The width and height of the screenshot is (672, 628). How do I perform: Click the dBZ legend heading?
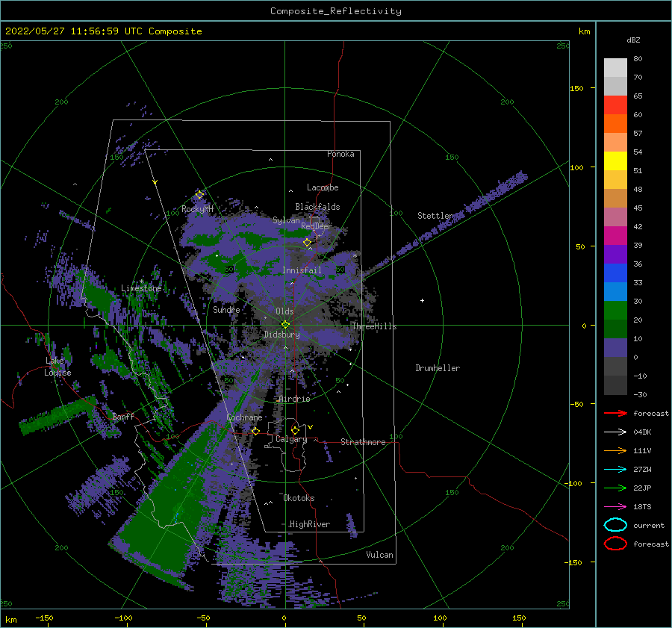point(633,40)
